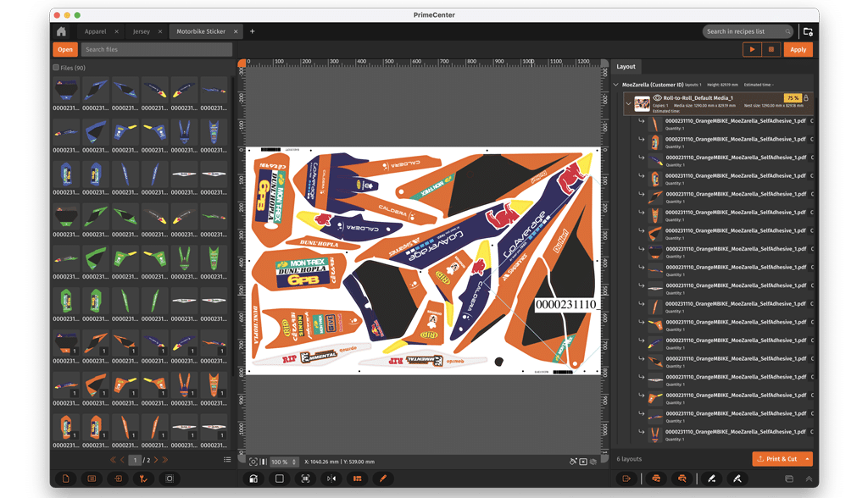This screenshot has height=498, width=868.
Task: Focus the Search files input field
Action: click(x=157, y=49)
